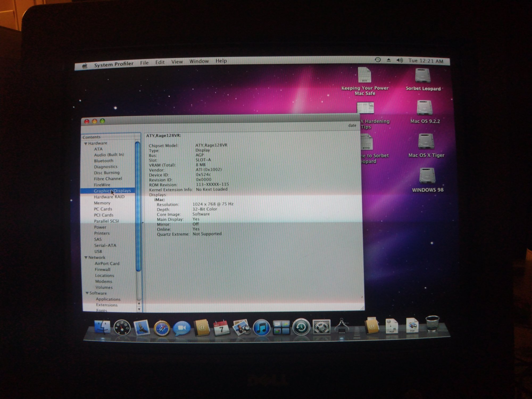Collapse the Network section triangle
Viewport: 532px width, 399px height.
coord(86,257)
